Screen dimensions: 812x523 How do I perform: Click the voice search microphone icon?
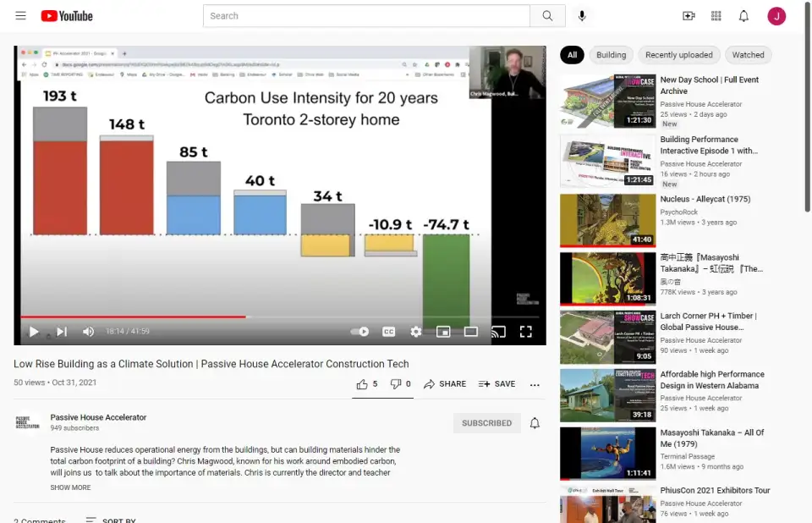coord(582,16)
